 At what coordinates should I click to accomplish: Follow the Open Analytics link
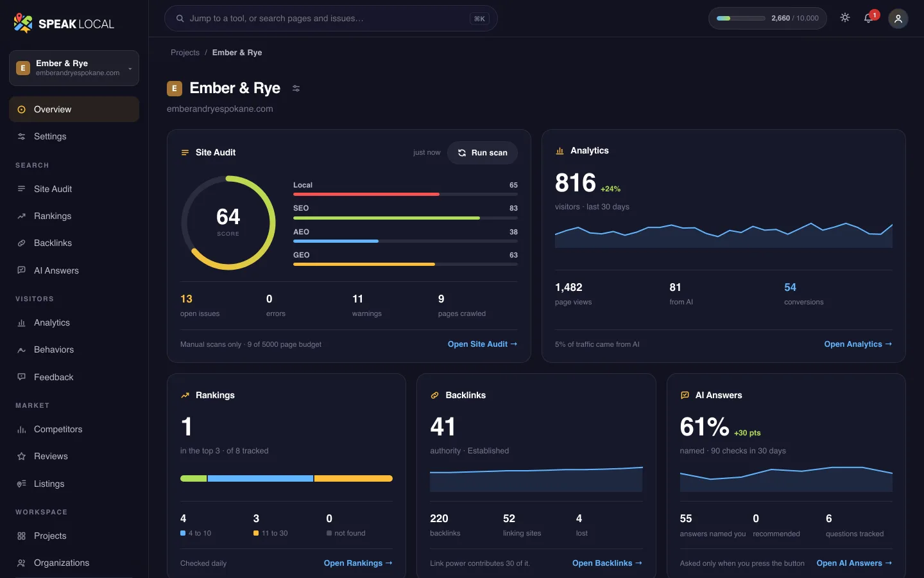(x=858, y=344)
